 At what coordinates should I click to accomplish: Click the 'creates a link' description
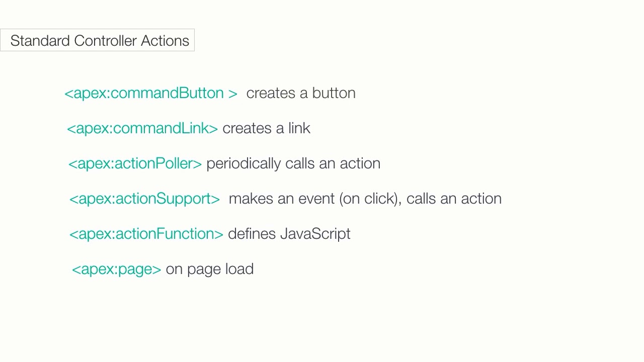tap(266, 128)
